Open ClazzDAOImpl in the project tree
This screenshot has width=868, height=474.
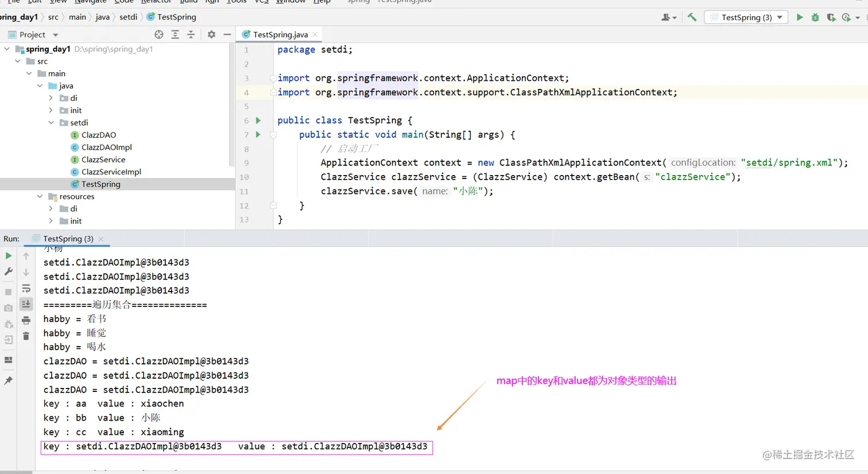pyautogui.click(x=107, y=147)
